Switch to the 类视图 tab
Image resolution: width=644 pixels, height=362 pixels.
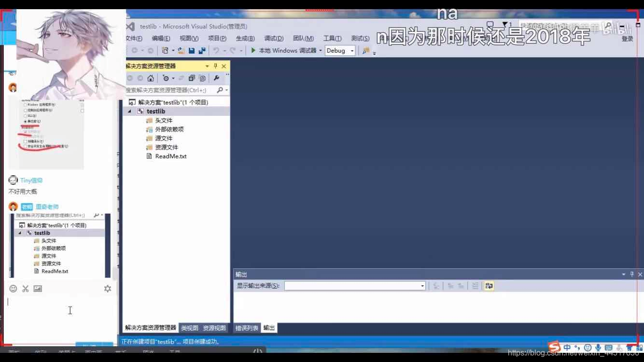point(189,328)
